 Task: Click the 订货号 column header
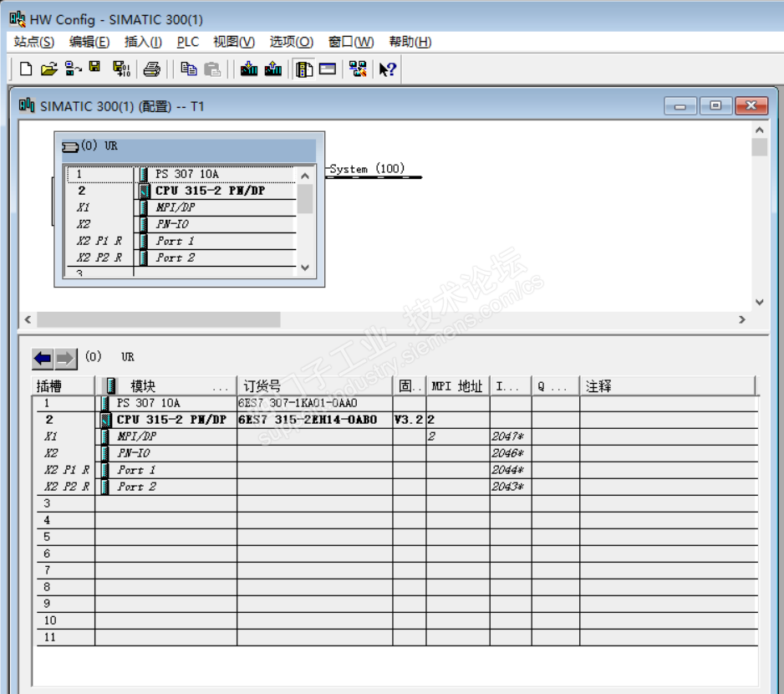click(315, 385)
